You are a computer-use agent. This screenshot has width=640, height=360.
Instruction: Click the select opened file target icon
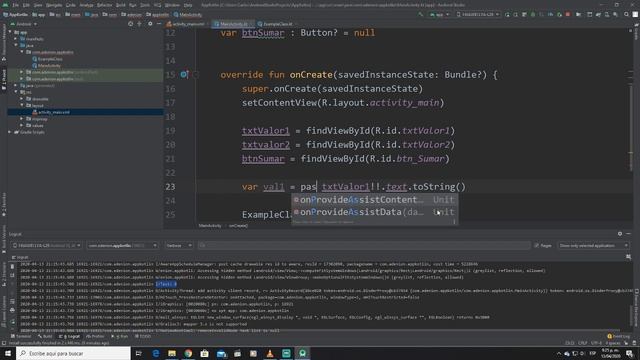[x=130, y=24]
